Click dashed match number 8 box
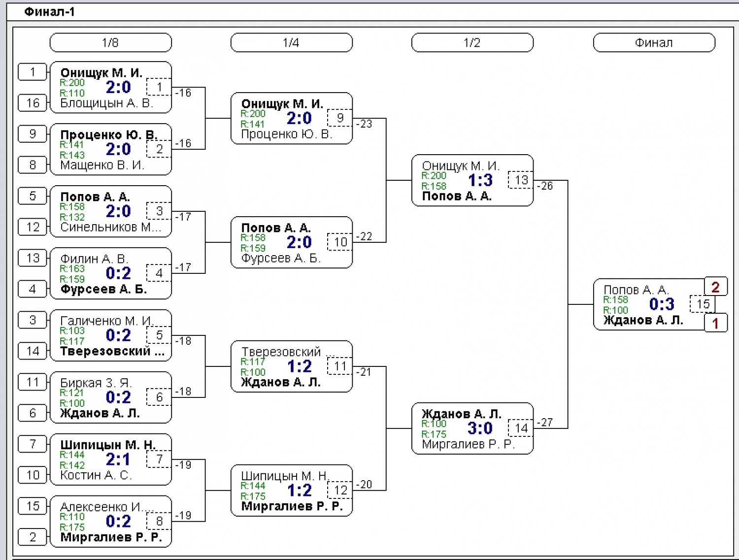 (x=159, y=522)
